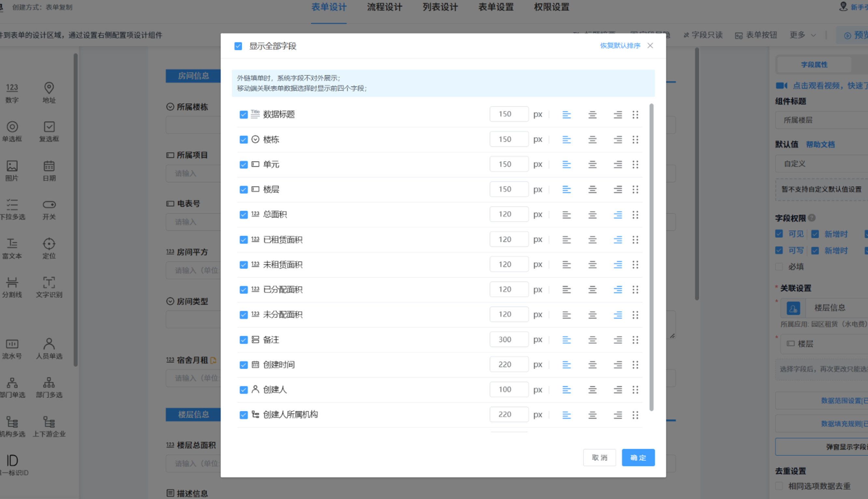The width and height of the screenshot is (868, 499).
Task: Toggle the 可见 permission checkbox
Action: (779, 234)
